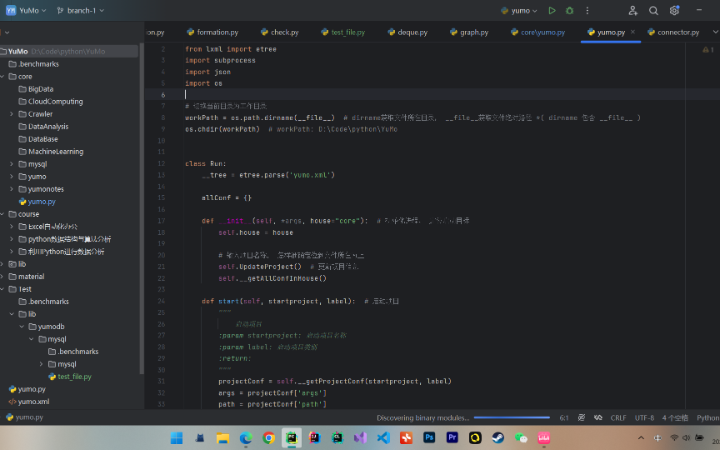
Task: Switch to the deque.py tab
Action: pos(408,32)
